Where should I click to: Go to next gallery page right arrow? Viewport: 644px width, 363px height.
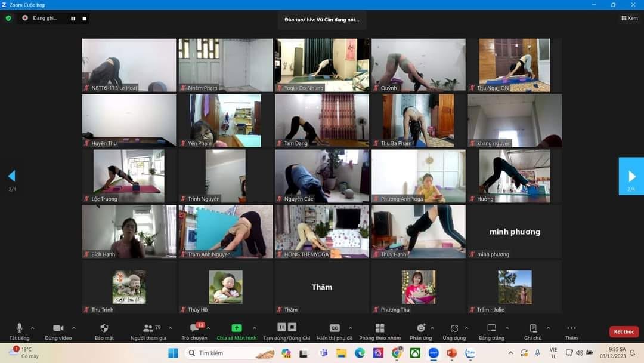[631, 176]
